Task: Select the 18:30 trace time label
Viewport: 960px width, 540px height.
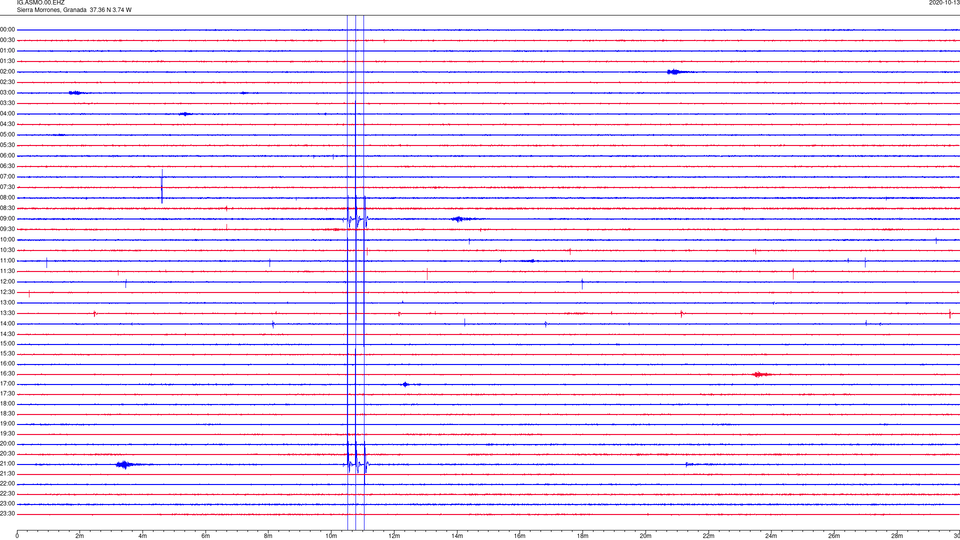Action: (8, 414)
